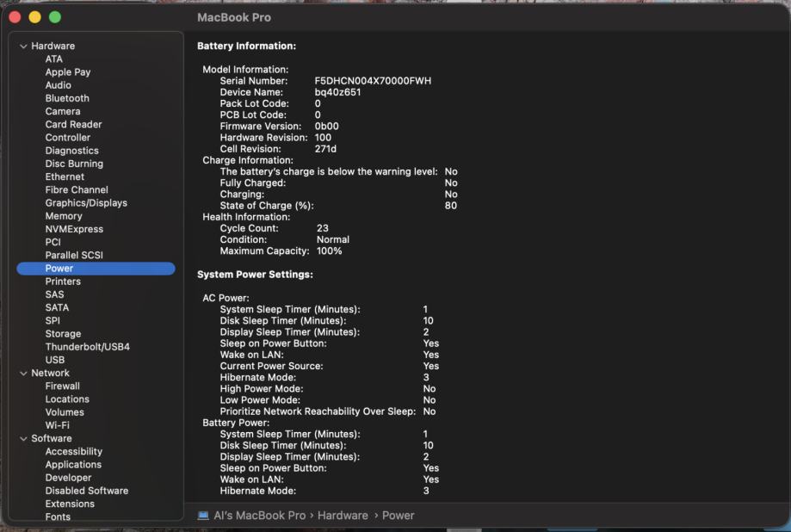Click the MacBook Pro window title
The width and height of the screenshot is (791, 532).
click(x=234, y=18)
